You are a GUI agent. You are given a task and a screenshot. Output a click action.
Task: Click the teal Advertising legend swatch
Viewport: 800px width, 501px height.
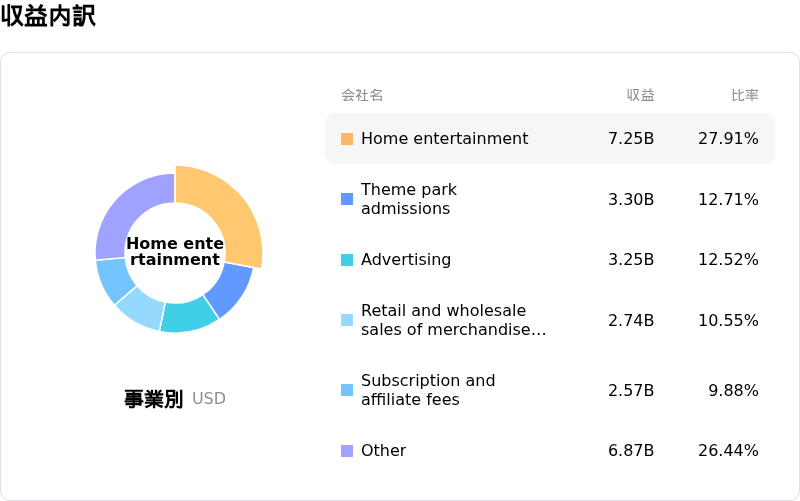point(347,260)
